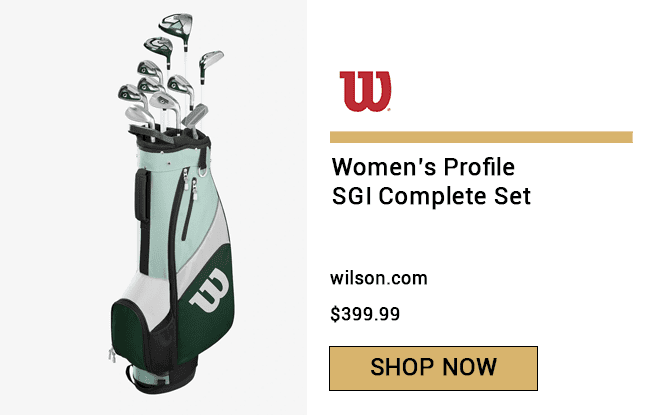Screen dimensions: 650x415
Task: Open the wilson.com link
Action: 378,278
